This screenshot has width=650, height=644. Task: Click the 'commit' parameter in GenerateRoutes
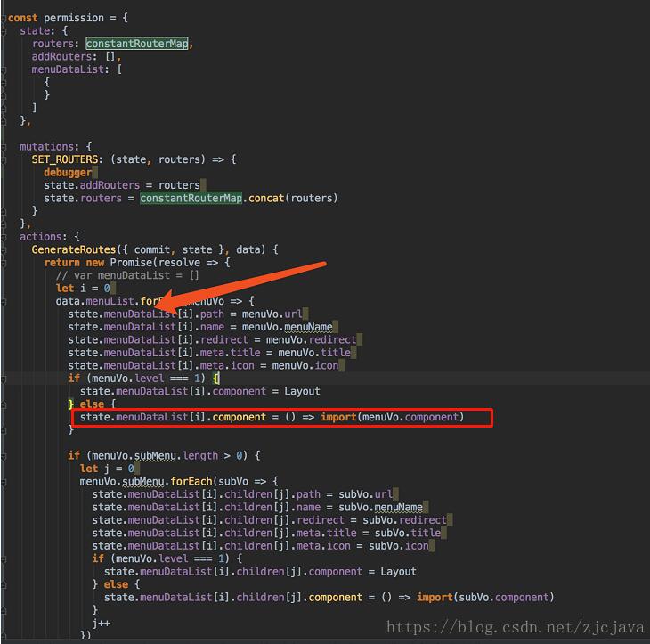(x=151, y=249)
